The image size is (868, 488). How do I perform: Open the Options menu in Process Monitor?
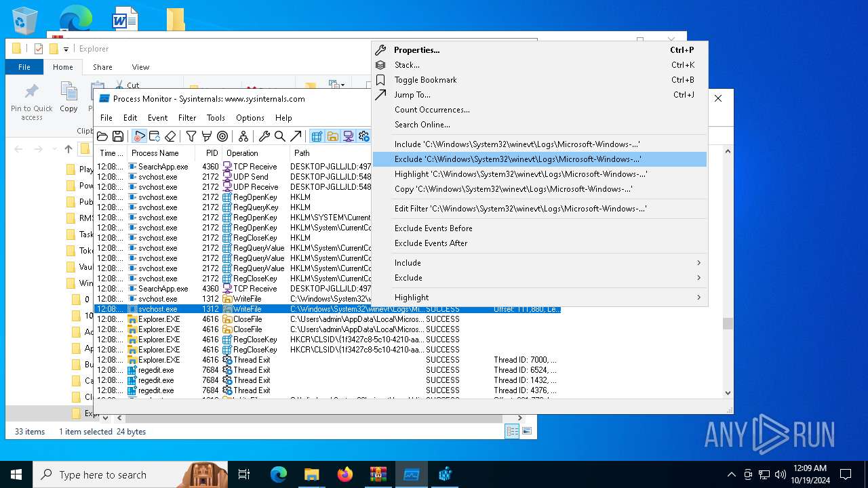click(250, 118)
